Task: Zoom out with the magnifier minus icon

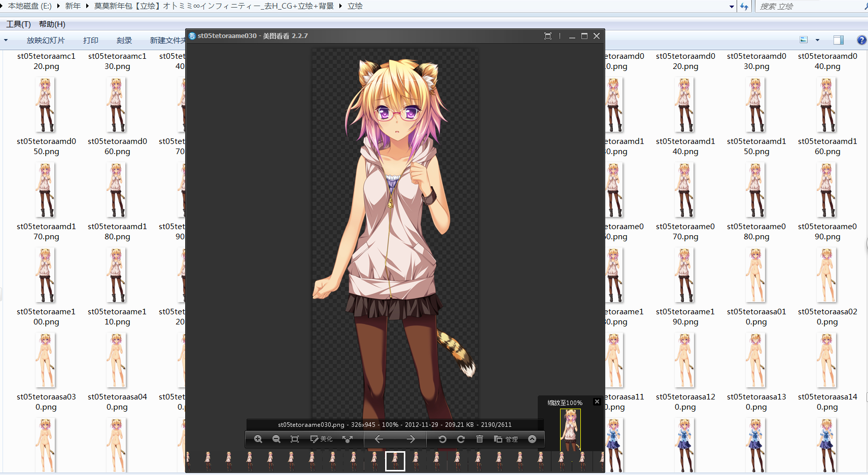Action: pos(276,439)
